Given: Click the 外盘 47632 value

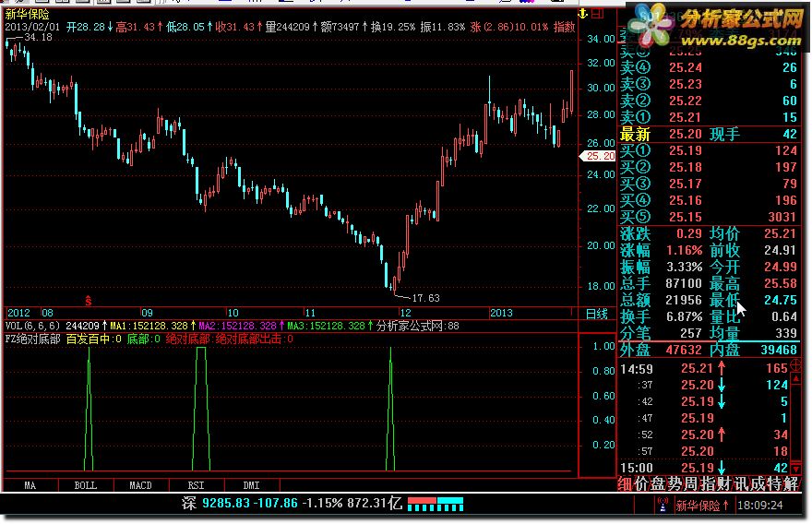Looking at the screenshot, I should pos(684,350).
